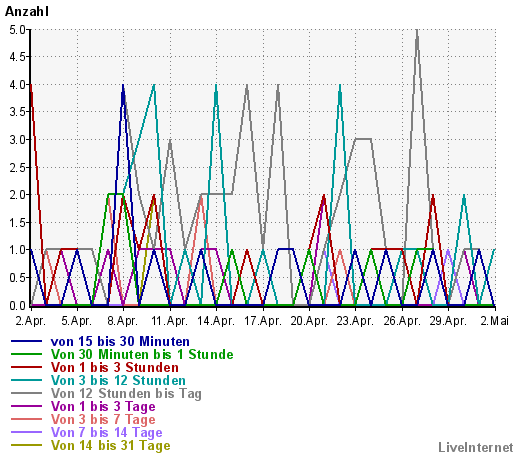Click the '29.Apr.' date label
The width and height of the screenshot is (520, 457).
(448, 321)
